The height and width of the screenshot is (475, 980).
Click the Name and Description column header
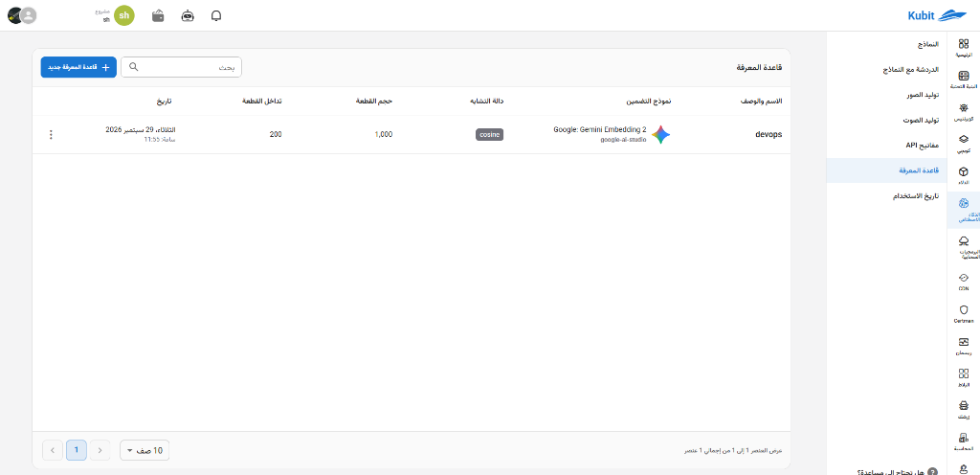pos(761,101)
